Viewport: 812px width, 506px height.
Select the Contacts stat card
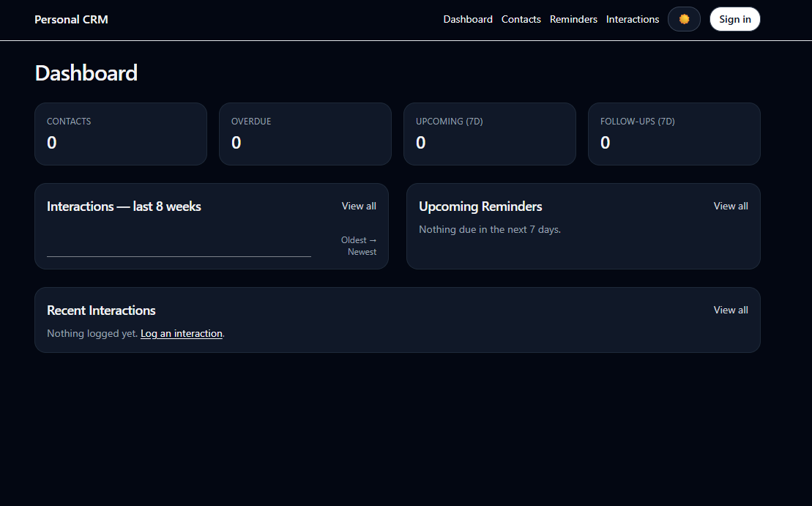[x=121, y=134]
